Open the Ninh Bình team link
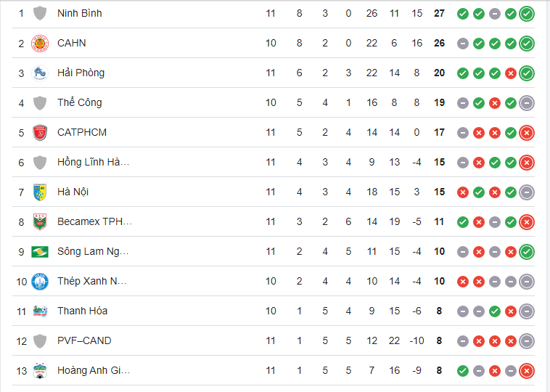This screenshot has height=392, width=550. click(79, 13)
